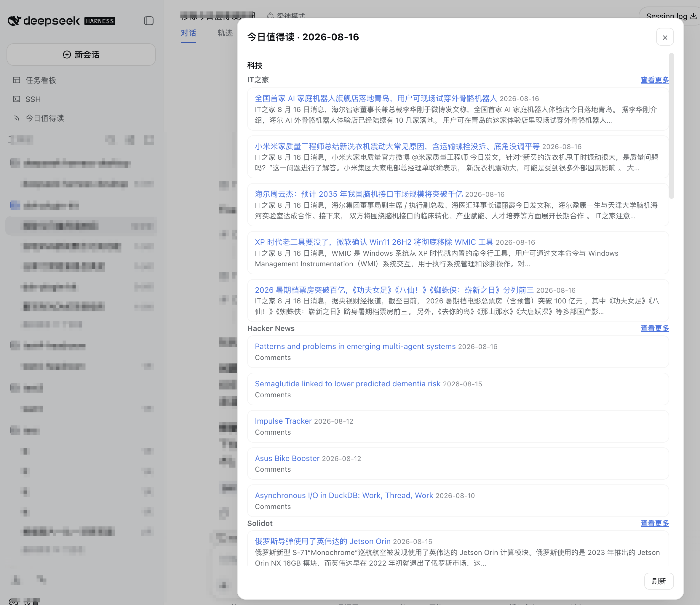This screenshot has width=700, height=605.
Task: Open article 俄罗斯导弹使用了英伟达的 Jetson Orin
Action: [x=322, y=541]
